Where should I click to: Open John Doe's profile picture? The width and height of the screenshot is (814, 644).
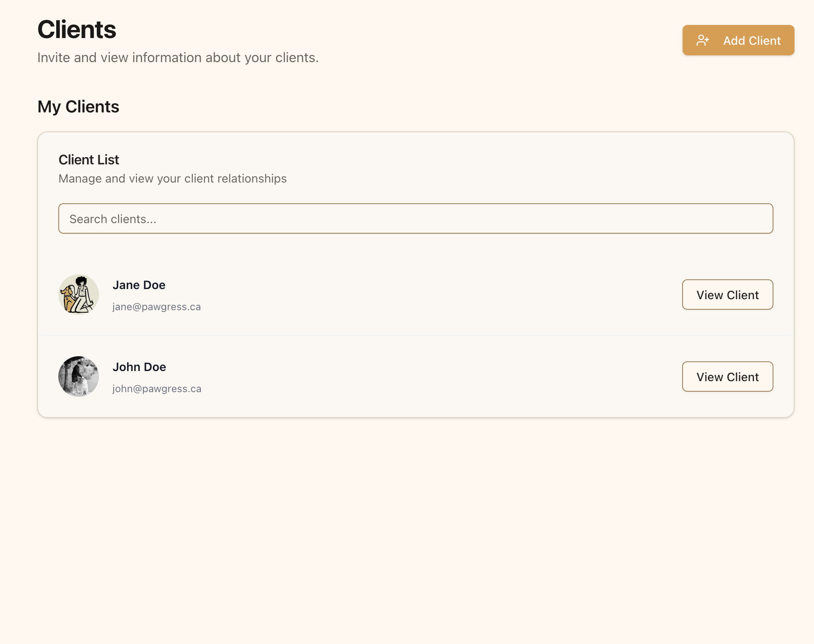click(x=78, y=376)
